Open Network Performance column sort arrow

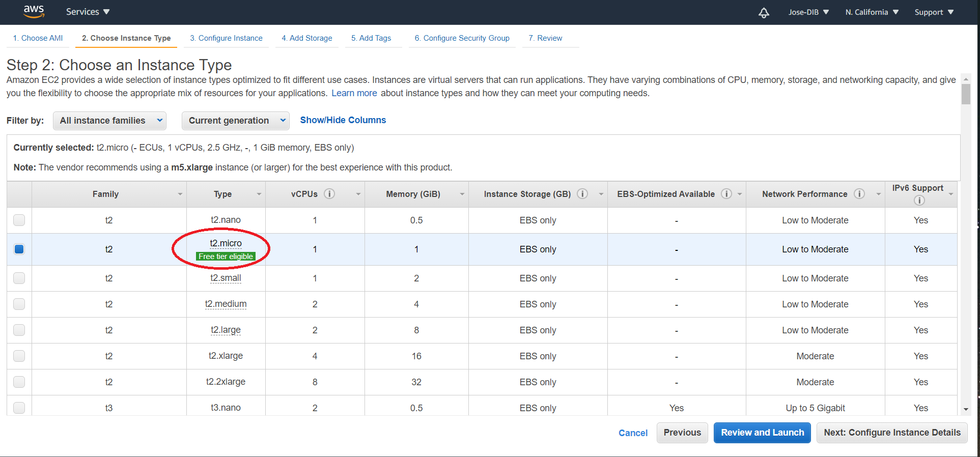(x=878, y=194)
